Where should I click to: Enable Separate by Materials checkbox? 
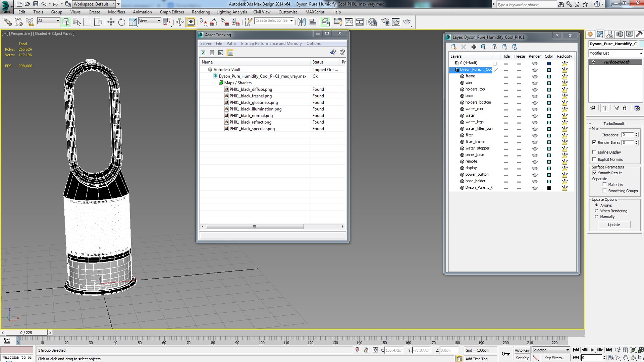coord(604,184)
